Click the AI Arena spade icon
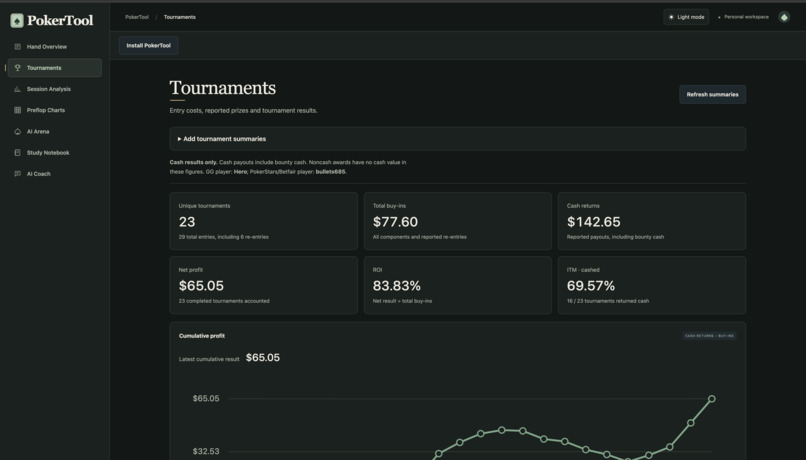 click(x=17, y=132)
